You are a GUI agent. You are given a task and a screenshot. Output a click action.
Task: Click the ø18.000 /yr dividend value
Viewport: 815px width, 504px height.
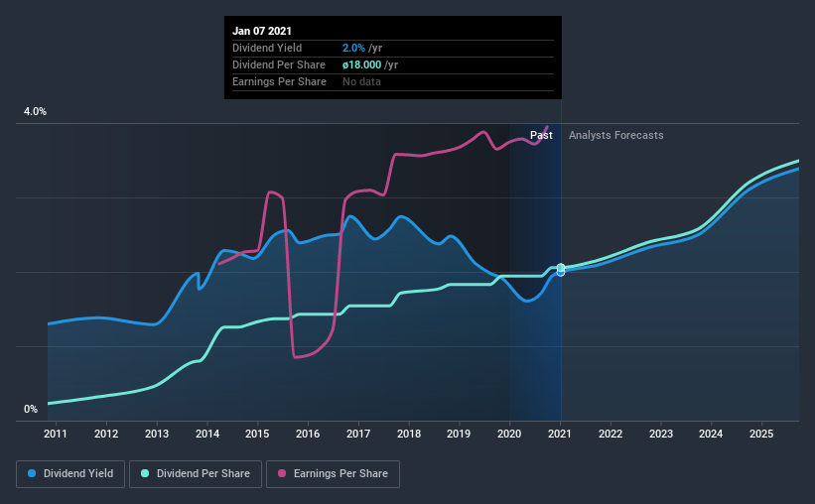[370, 64]
